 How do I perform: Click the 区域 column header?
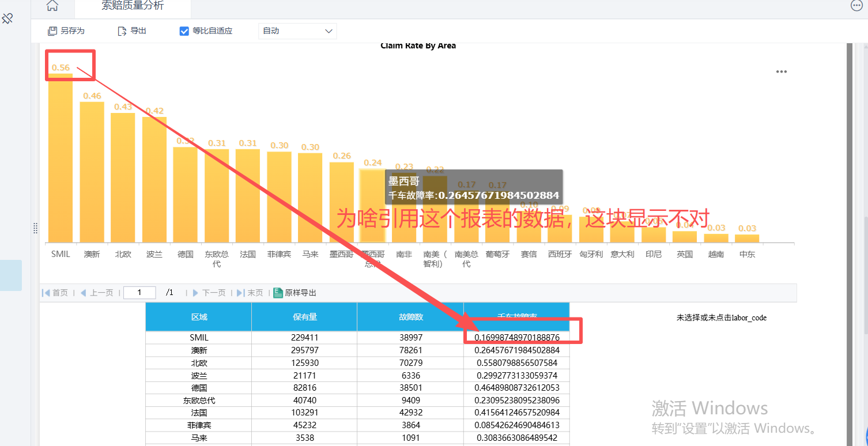click(x=199, y=317)
